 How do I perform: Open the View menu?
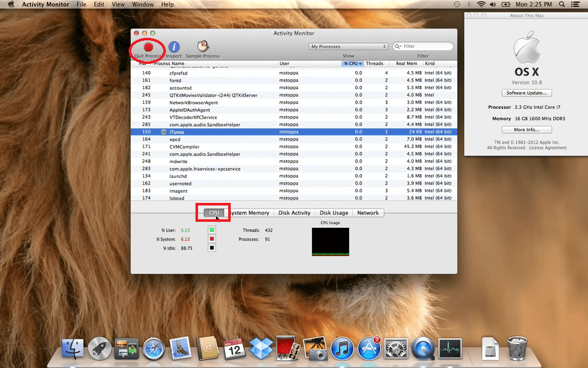point(118,5)
